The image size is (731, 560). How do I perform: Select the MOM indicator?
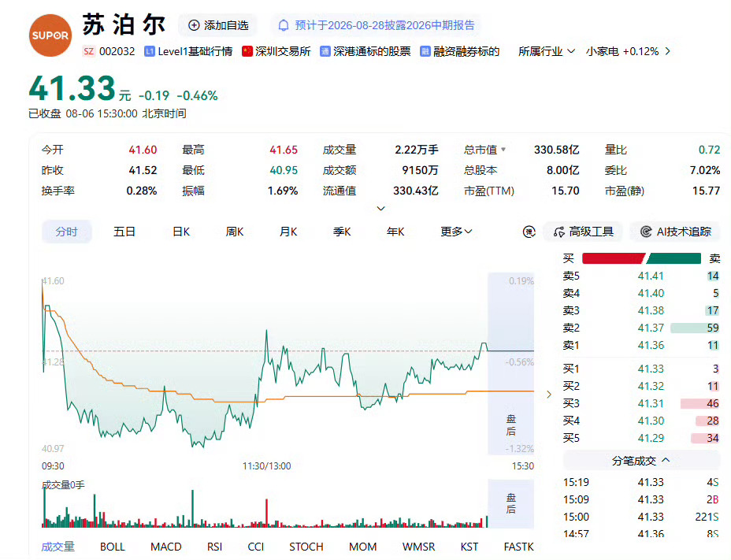pyautogui.click(x=362, y=547)
